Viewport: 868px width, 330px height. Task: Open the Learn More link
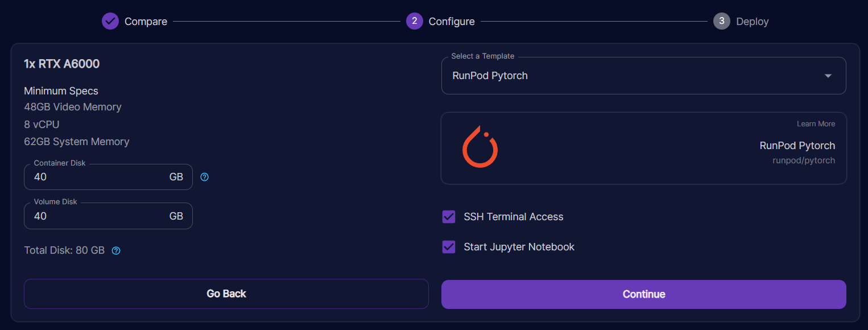[x=816, y=124]
